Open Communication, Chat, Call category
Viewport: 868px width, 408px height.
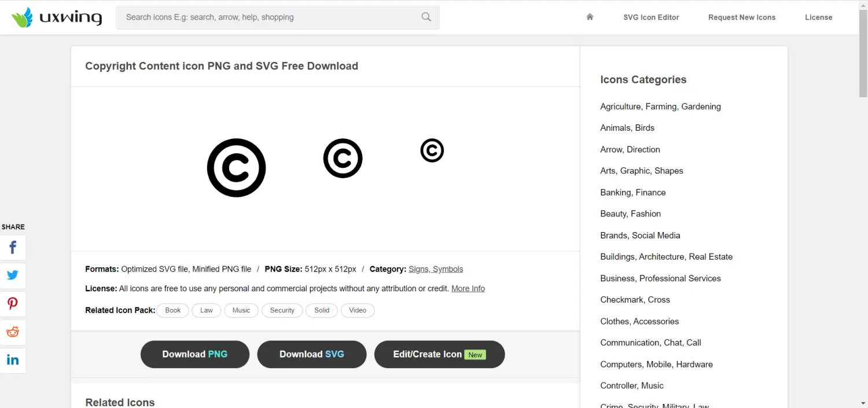point(650,343)
